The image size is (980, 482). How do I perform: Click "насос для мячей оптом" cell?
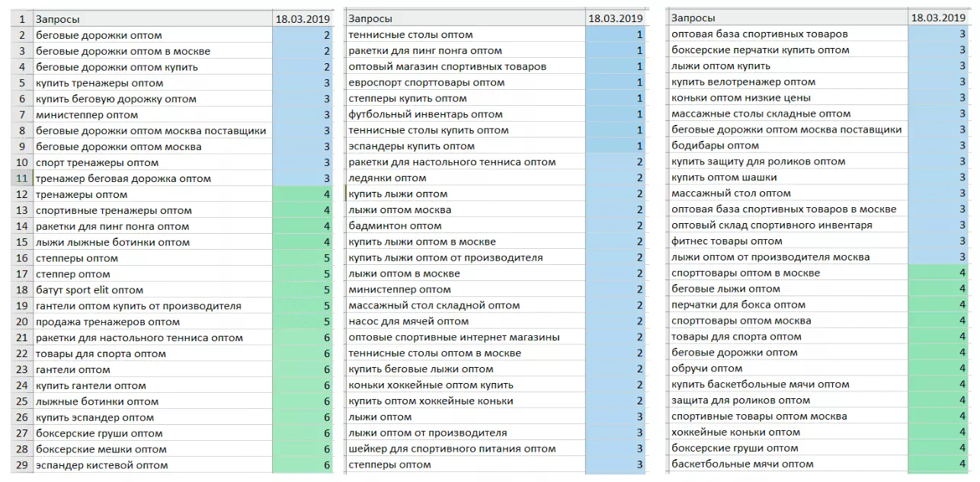click(x=466, y=321)
